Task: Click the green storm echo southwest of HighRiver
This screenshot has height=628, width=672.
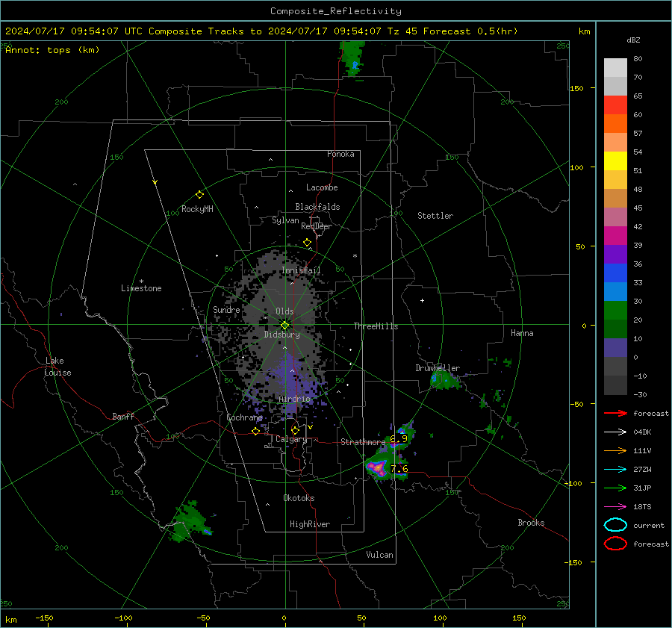Action: pos(189,522)
